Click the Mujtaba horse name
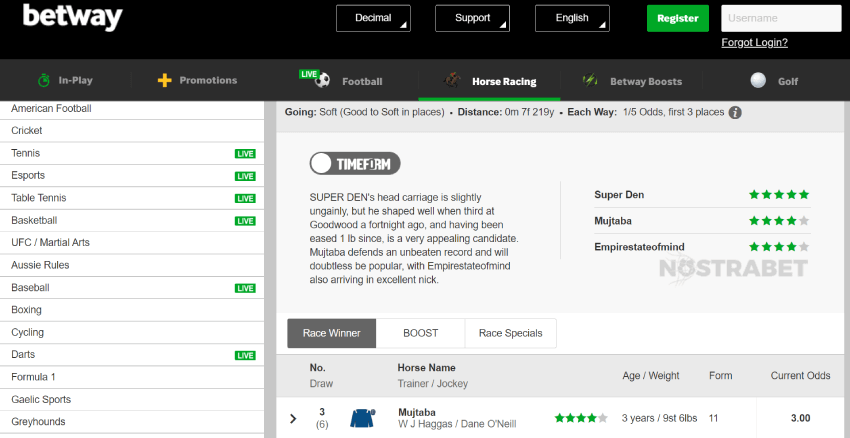Image resolution: width=850 pixels, height=438 pixels. tap(417, 413)
